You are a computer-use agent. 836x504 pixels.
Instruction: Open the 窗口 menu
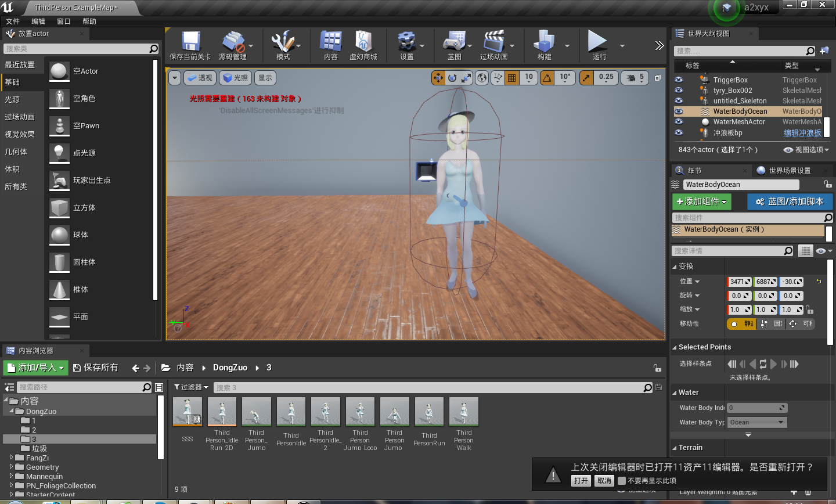[x=64, y=21]
